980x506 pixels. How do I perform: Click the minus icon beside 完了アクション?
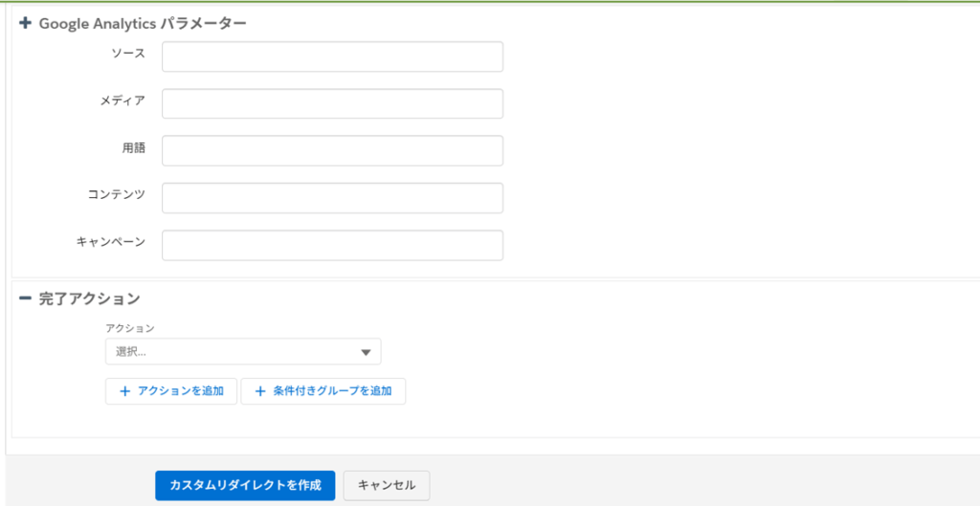[25, 298]
